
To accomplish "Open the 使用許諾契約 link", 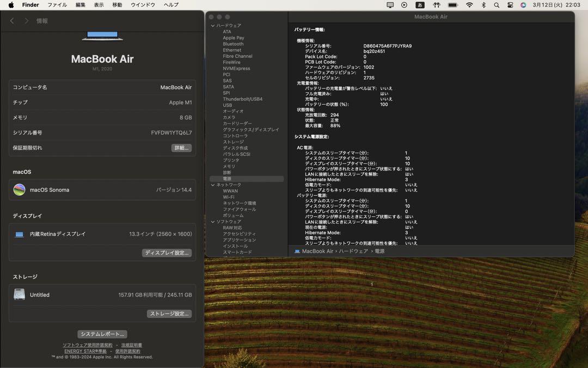I will coord(128,351).
